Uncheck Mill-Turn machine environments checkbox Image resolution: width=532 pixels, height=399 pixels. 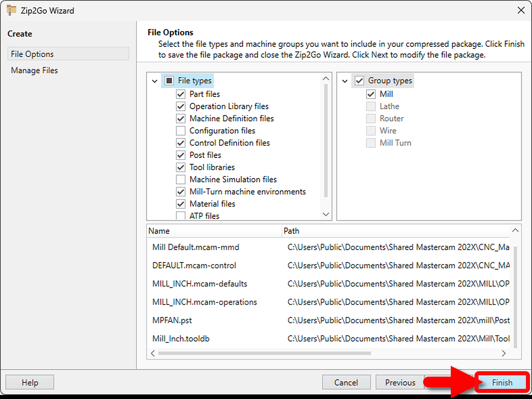click(x=181, y=192)
